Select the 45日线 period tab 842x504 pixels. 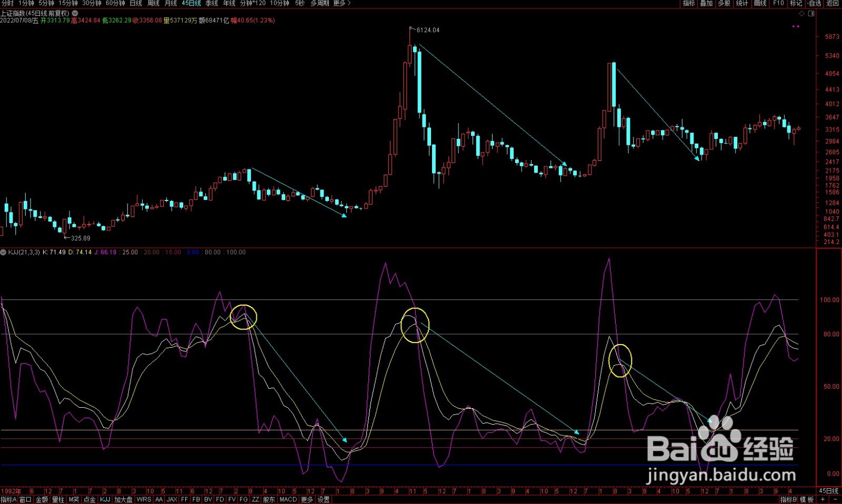coord(192,3)
